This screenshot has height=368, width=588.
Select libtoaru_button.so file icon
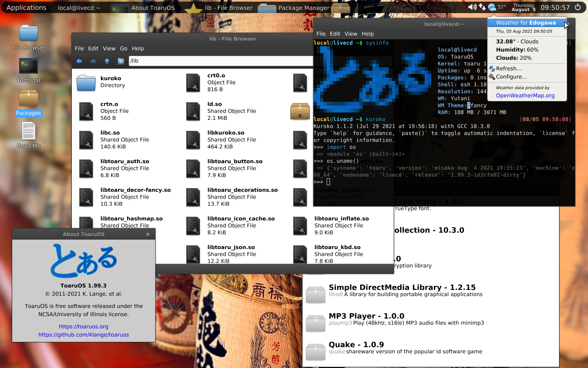click(193, 168)
